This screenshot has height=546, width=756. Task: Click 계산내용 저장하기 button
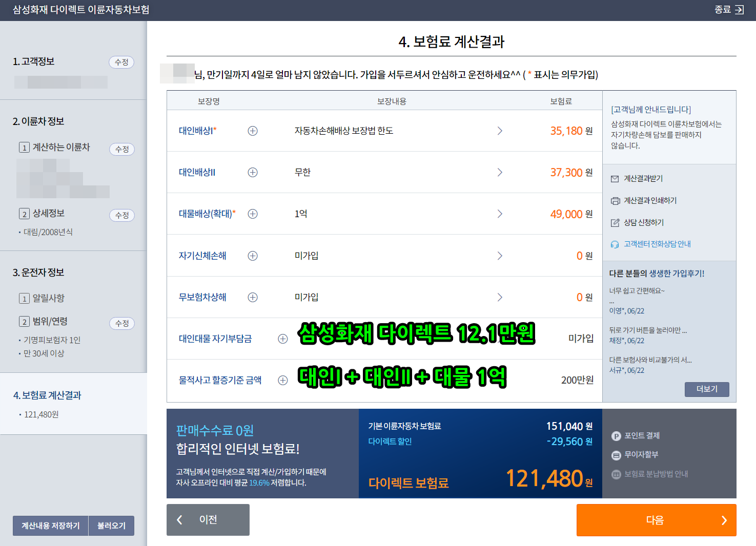pyautogui.click(x=51, y=526)
